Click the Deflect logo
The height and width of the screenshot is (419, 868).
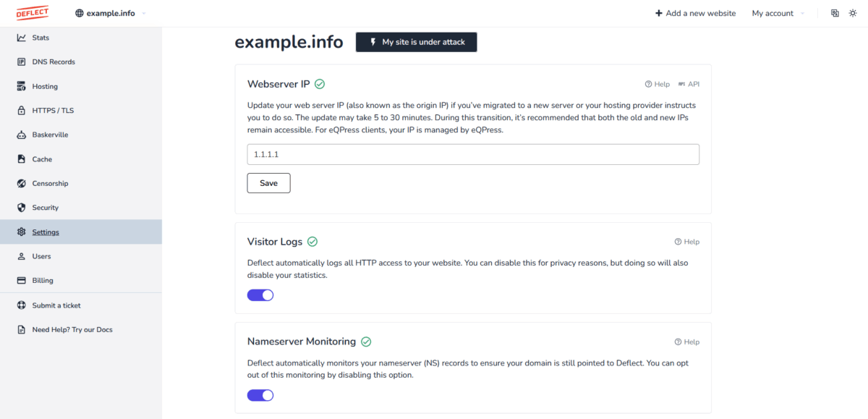33,13
